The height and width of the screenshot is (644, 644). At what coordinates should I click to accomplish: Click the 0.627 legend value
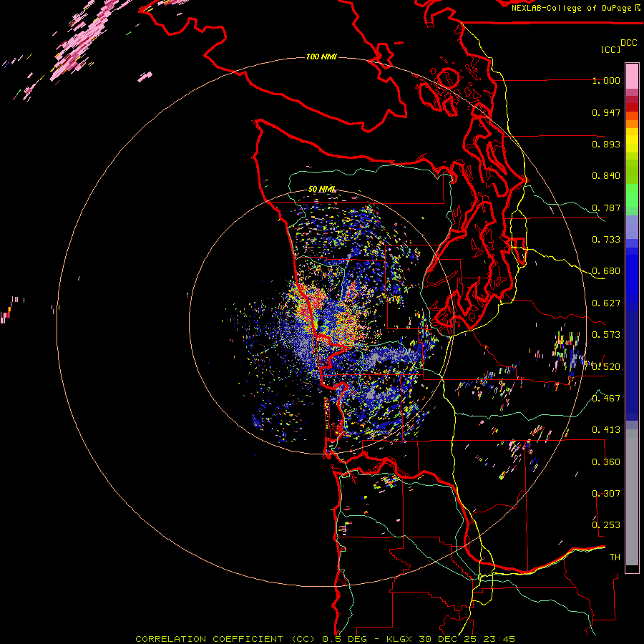(606, 303)
